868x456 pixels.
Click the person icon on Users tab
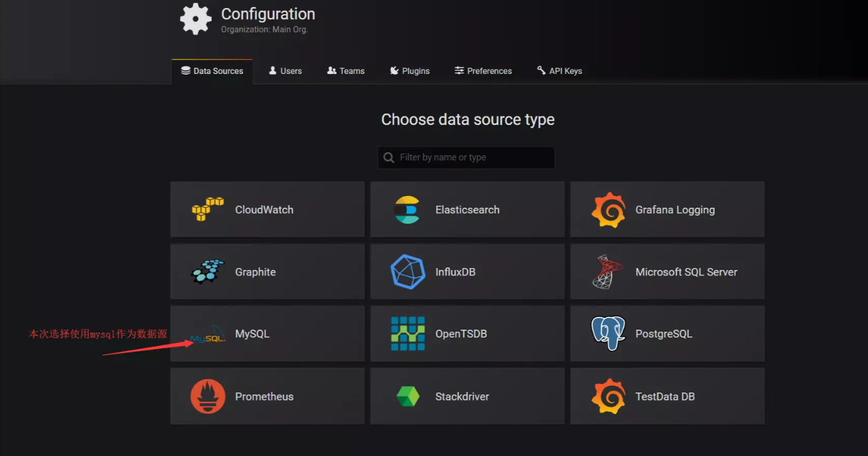(x=273, y=71)
